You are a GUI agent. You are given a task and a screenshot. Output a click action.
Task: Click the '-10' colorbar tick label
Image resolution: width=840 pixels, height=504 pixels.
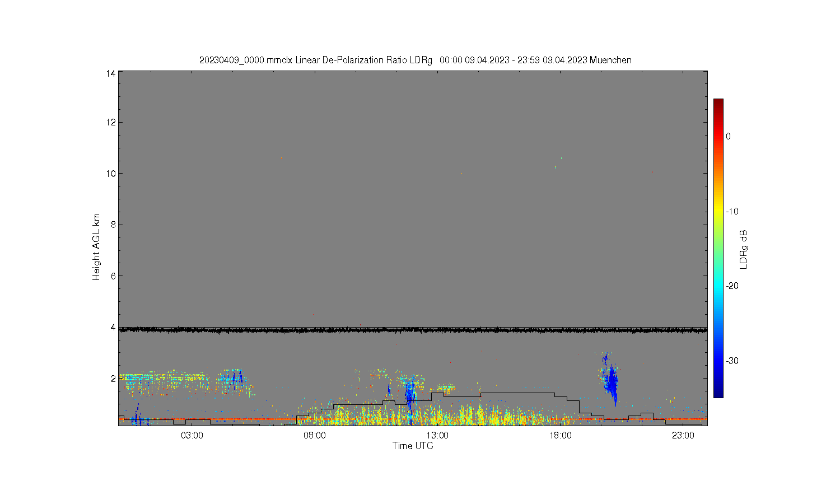click(732, 211)
